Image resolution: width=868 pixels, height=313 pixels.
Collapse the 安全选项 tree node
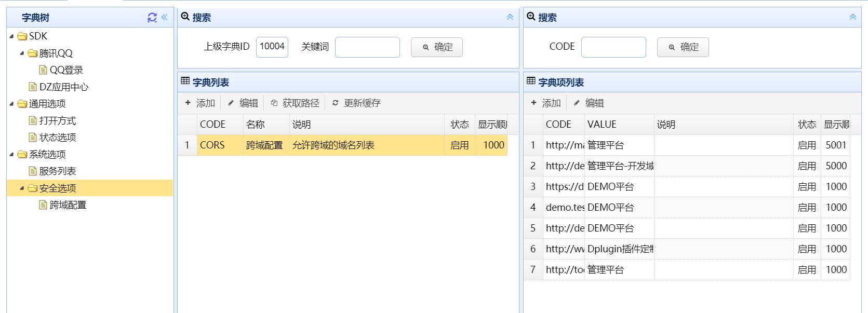pyautogui.click(x=22, y=188)
